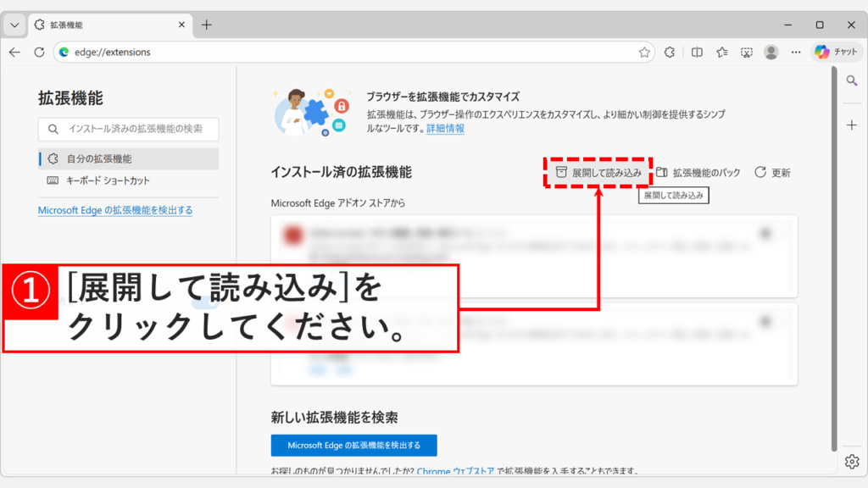Open the Split screen icon
The width and height of the screenshot is (868, 488).
(x=697, y=52)
